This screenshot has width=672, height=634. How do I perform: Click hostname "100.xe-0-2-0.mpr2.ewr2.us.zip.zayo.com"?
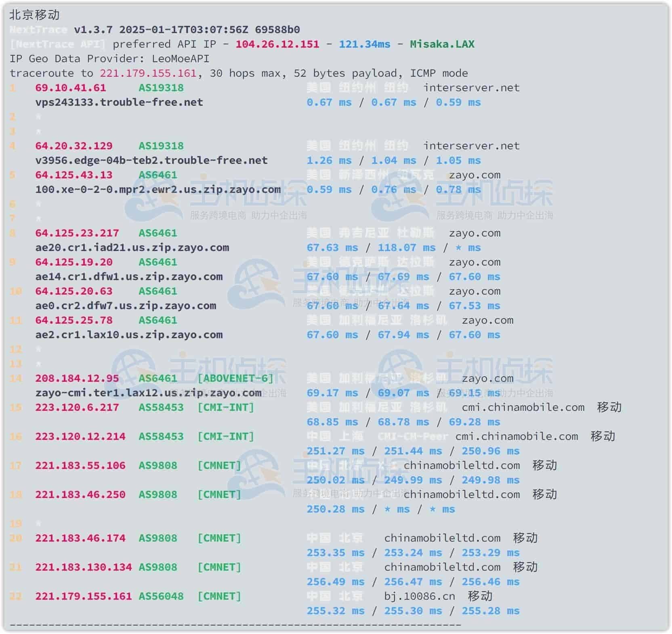click(x=158, y=189)
